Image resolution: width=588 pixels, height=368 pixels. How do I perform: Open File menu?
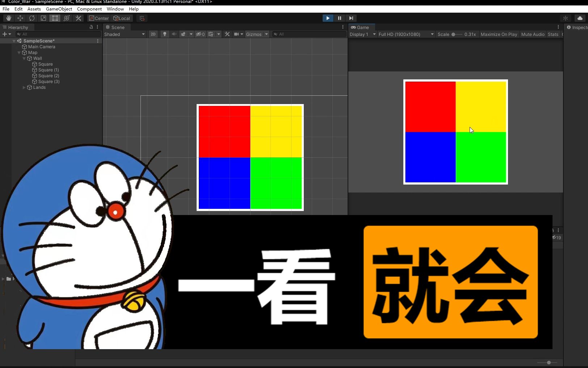tap(6, 9)
